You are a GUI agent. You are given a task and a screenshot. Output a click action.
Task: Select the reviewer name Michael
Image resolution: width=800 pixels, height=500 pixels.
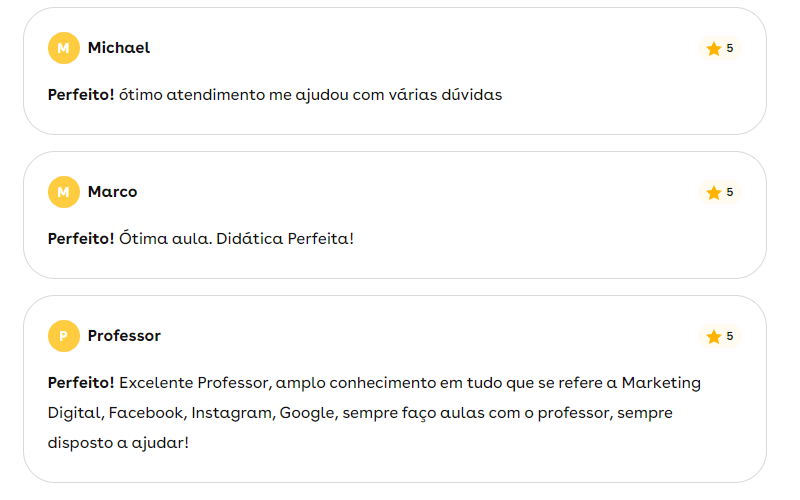pyautogui.click(x=119, y=48)
